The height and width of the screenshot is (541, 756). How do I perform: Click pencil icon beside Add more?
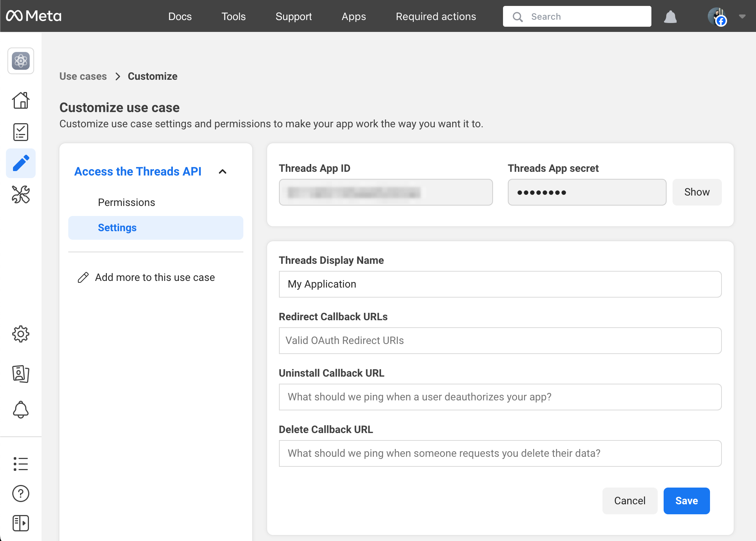pyautogui.click(x=83, y=278)
